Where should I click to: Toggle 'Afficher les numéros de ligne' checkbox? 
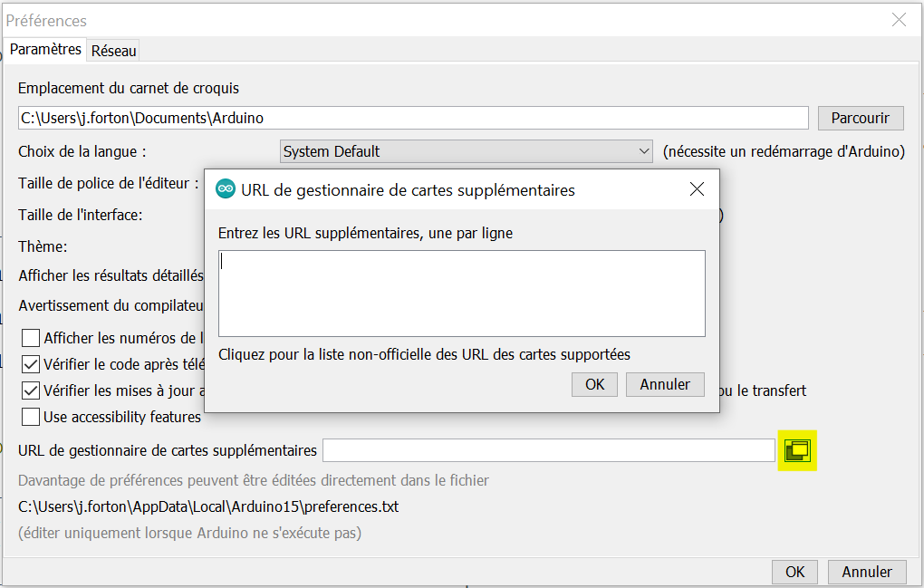point(31,339)
